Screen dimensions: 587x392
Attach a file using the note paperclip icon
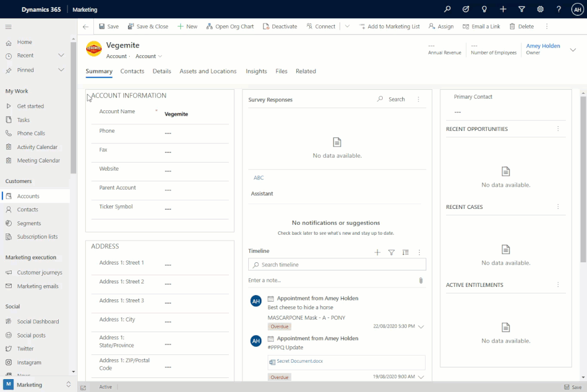pyautogui.click(x=420, y=281)
